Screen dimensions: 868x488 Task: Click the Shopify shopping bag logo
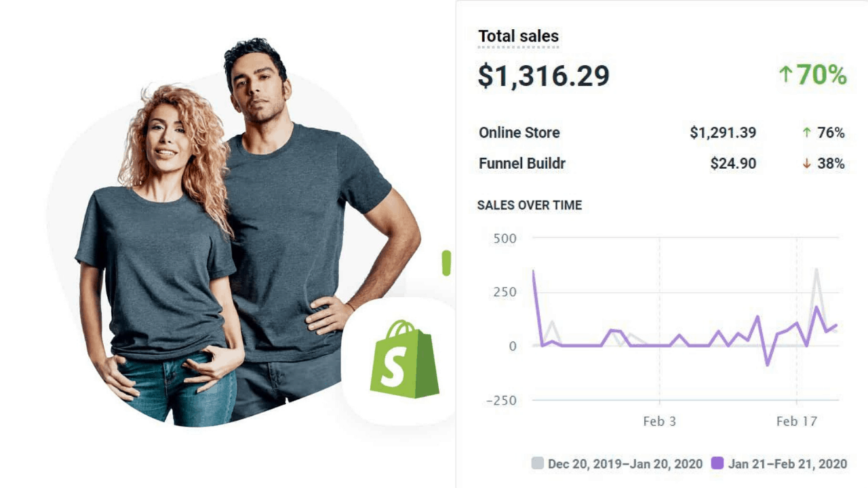pyautogui.click(x=405, y=359)
